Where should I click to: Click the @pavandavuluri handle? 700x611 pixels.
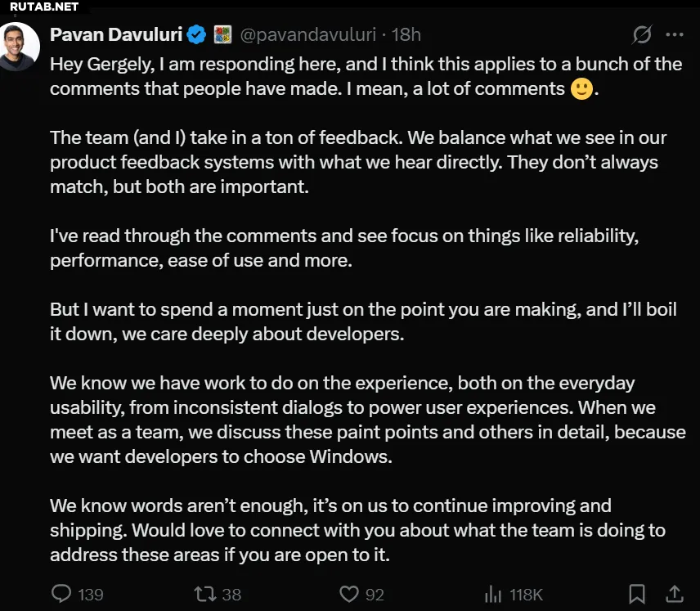click(x=307, y=34)
